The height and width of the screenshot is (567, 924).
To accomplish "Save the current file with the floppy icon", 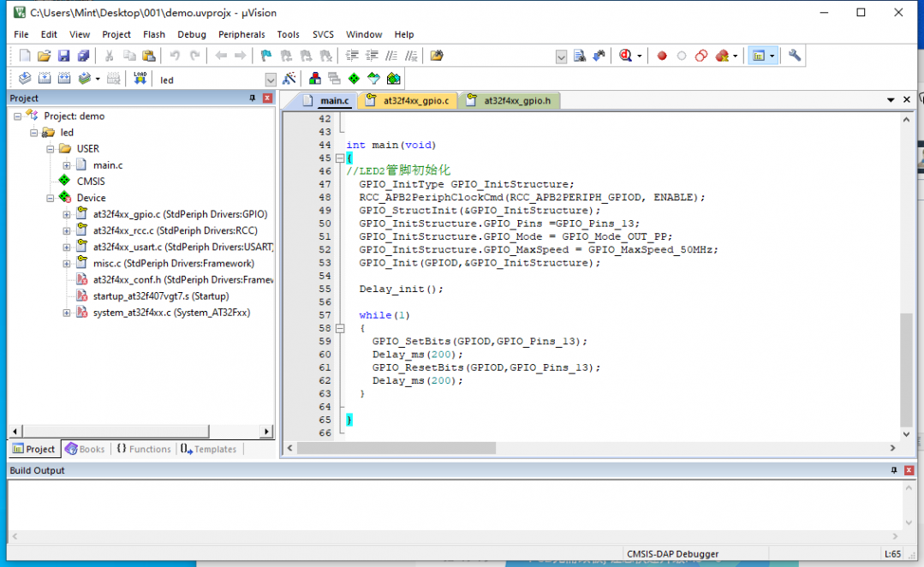I will click(x=63, y=56).
